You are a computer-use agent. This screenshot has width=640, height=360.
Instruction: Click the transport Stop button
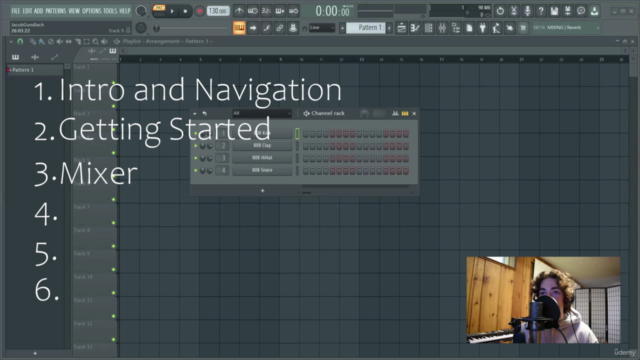[x=185, y=11]
